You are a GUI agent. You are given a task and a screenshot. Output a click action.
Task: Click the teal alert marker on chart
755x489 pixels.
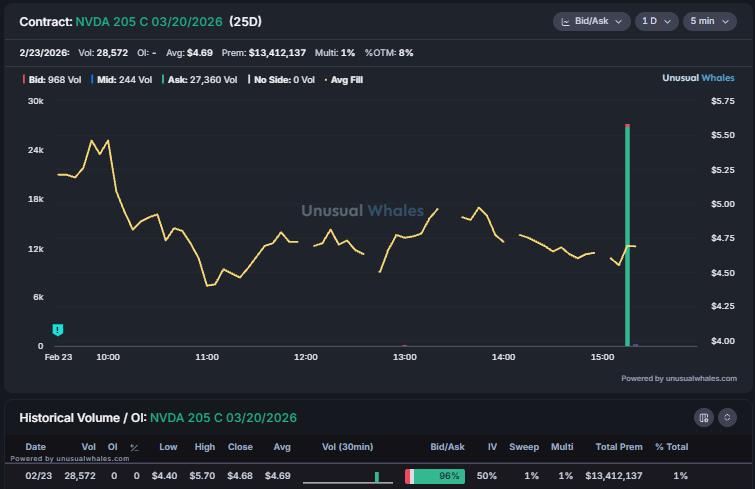click(58, 330)
